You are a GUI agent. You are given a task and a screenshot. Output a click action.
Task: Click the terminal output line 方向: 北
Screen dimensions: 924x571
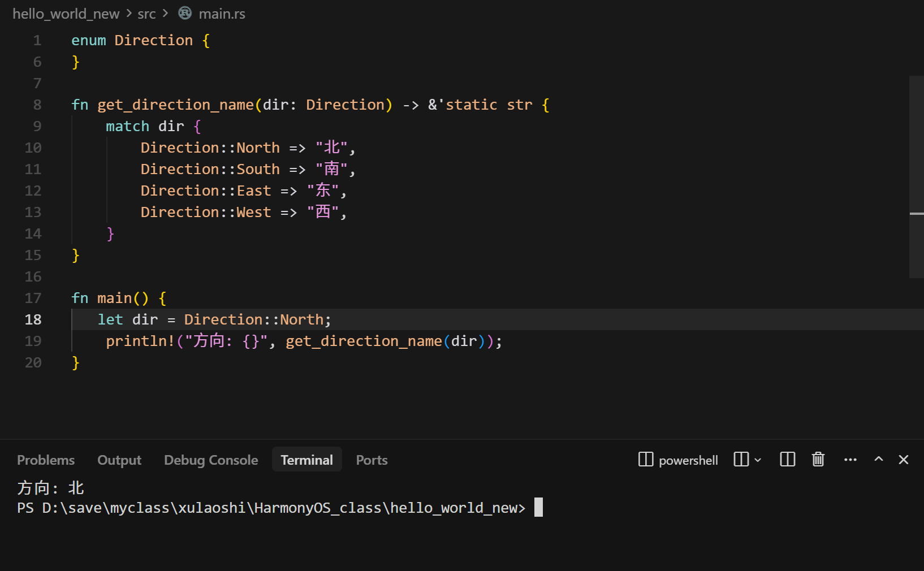click(51, 488)
